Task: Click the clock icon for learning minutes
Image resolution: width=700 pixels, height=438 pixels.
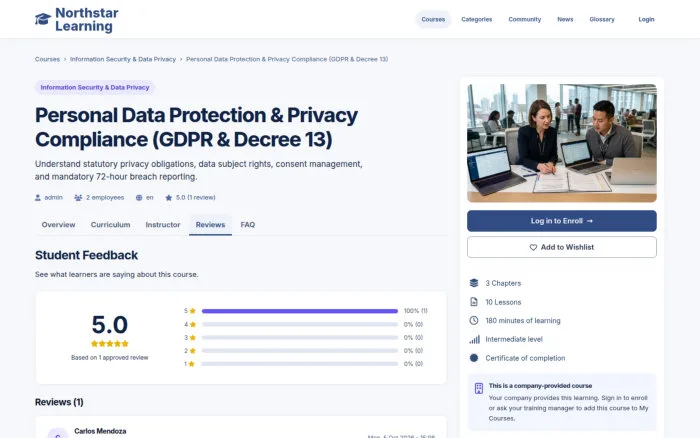Action: [474, 321]
